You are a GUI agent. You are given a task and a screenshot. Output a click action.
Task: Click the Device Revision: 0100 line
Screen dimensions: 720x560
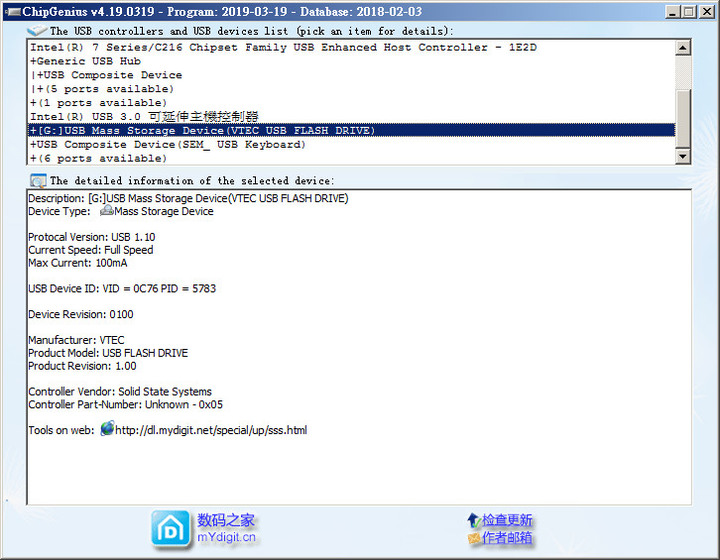[81, 314]
